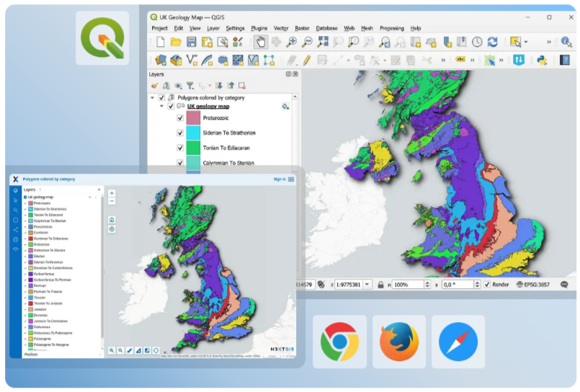Image resolution: width=580 pixels, height=392 pixels.
Task: Click the Firefox browser icon
Action: pos(398,342)
